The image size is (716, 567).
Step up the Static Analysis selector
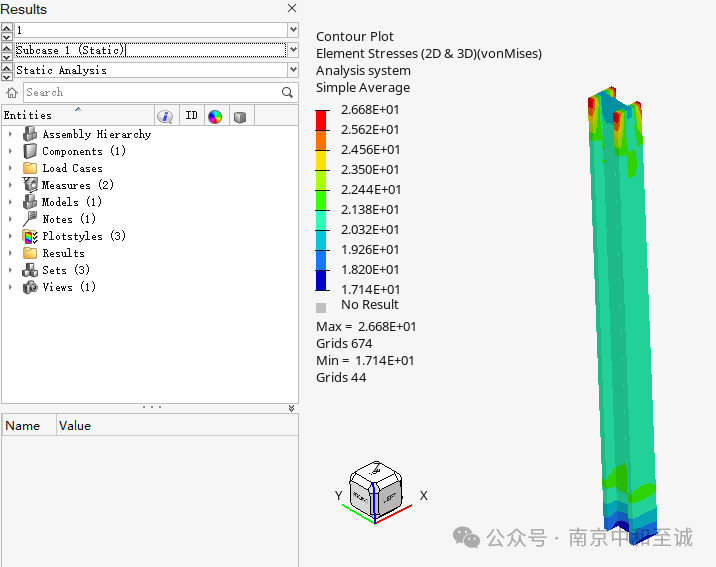click(7, 67)
